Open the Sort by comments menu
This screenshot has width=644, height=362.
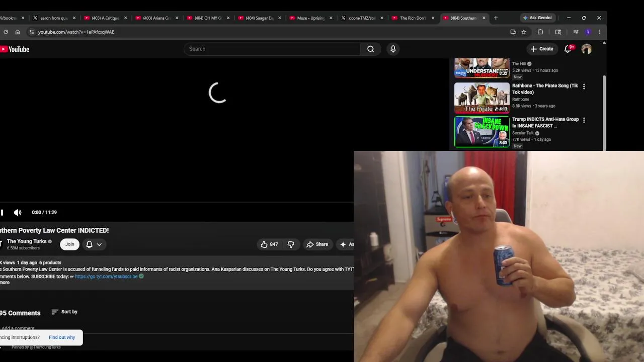[64, 312]
